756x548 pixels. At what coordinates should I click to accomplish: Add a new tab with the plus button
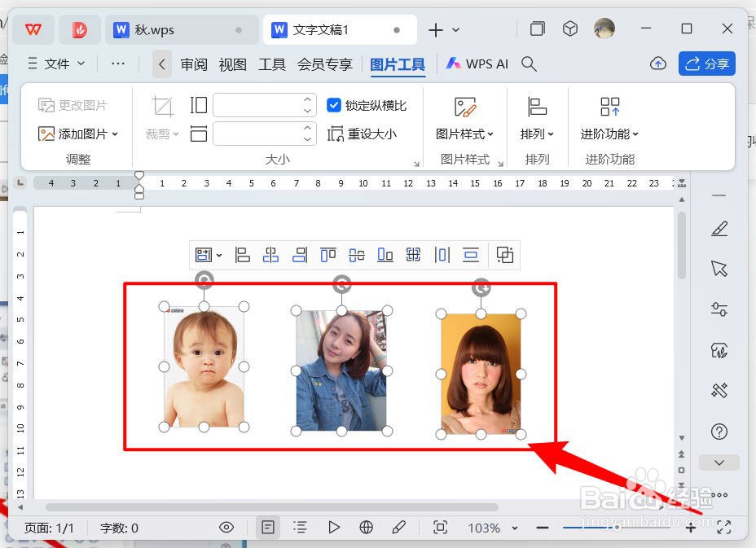[x=435, y=30]
